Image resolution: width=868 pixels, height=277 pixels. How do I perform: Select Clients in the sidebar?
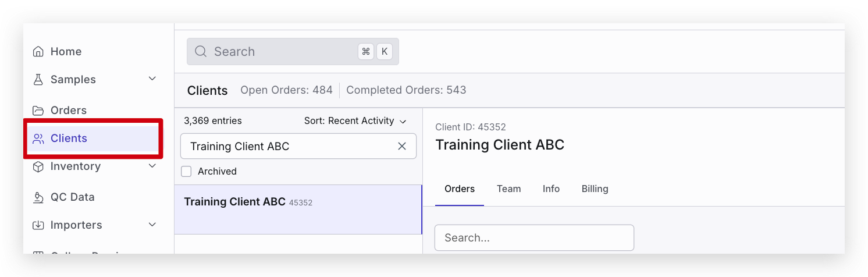(93, 138)
